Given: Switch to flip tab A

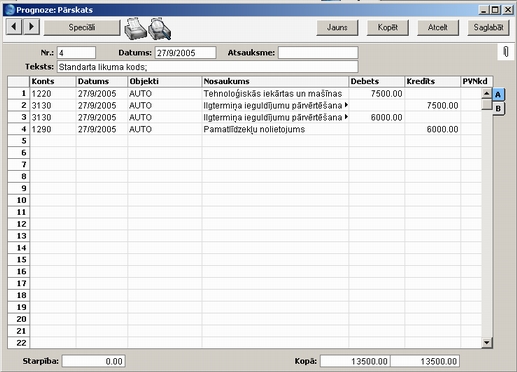Looking at the screenshot, I should click(498, 95).
